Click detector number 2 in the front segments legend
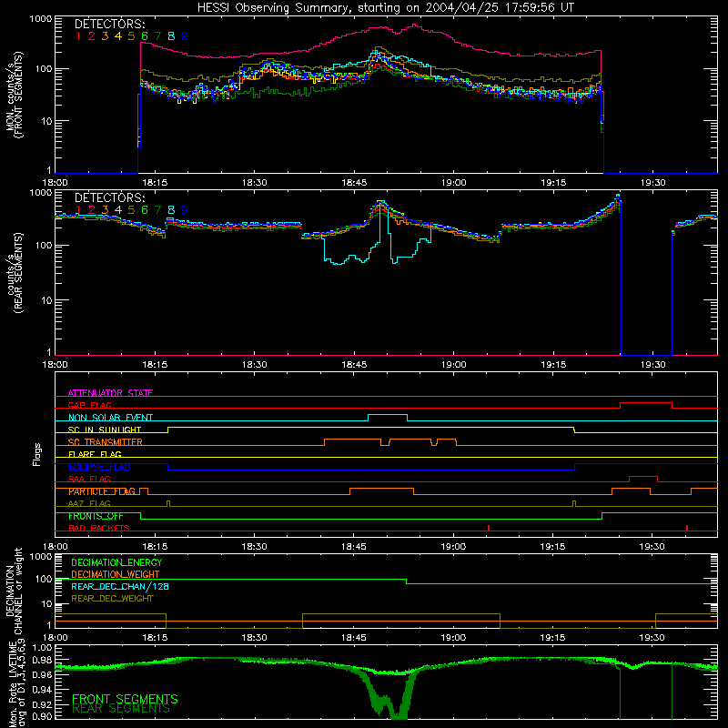Image resolution: width=728 pixels, height=728 pixels. (x=92, y=36)
